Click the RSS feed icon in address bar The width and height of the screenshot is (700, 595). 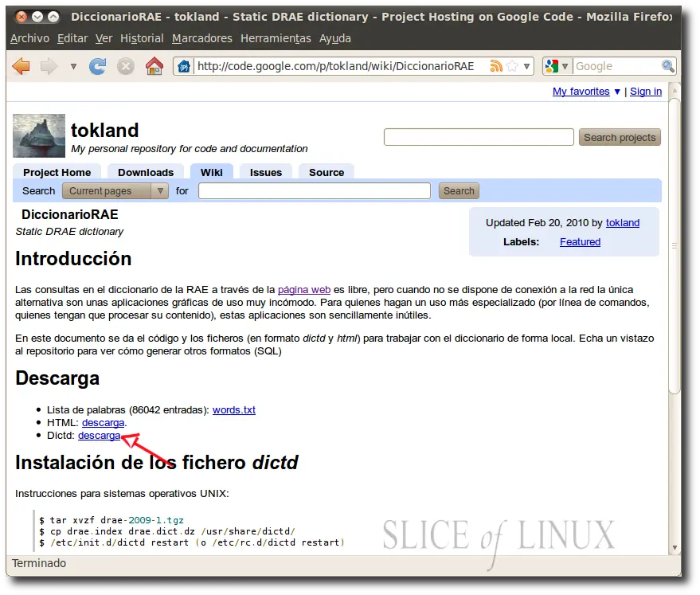point(496,66)
